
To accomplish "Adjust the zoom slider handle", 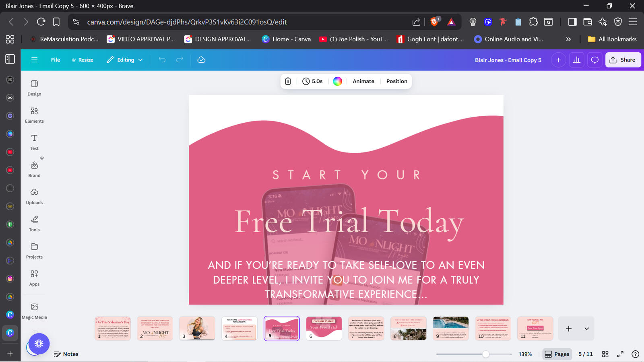I will (x=486, y=354).
